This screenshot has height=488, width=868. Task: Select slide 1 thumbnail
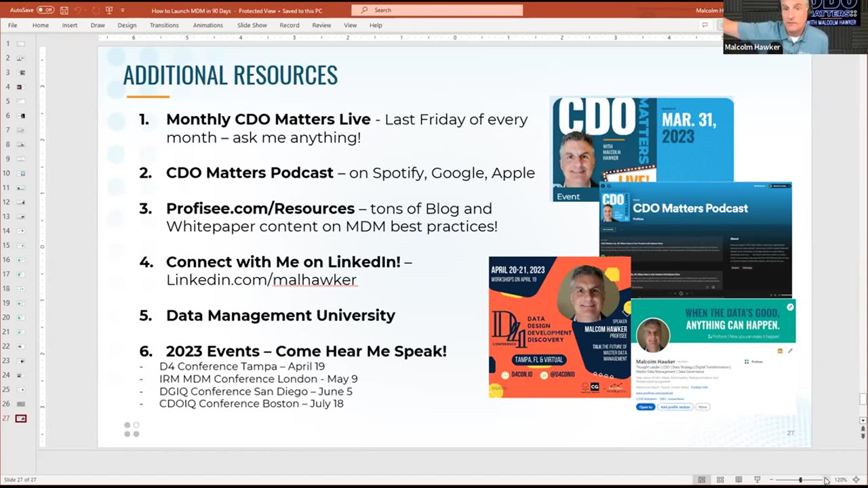coord(21,43)
